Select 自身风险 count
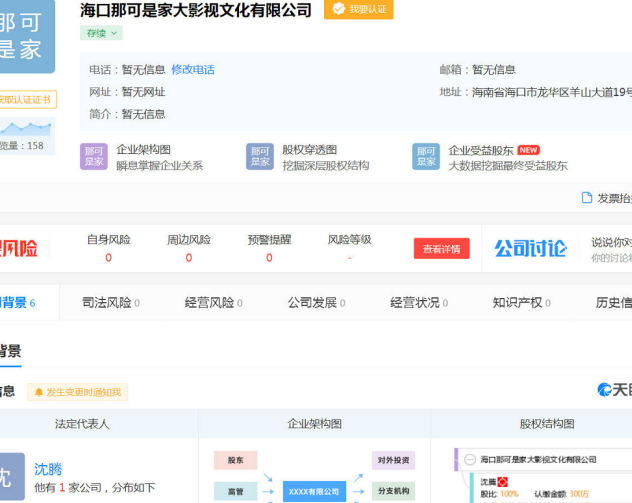Viewport: 632px width, 503px height. [108, 258]
